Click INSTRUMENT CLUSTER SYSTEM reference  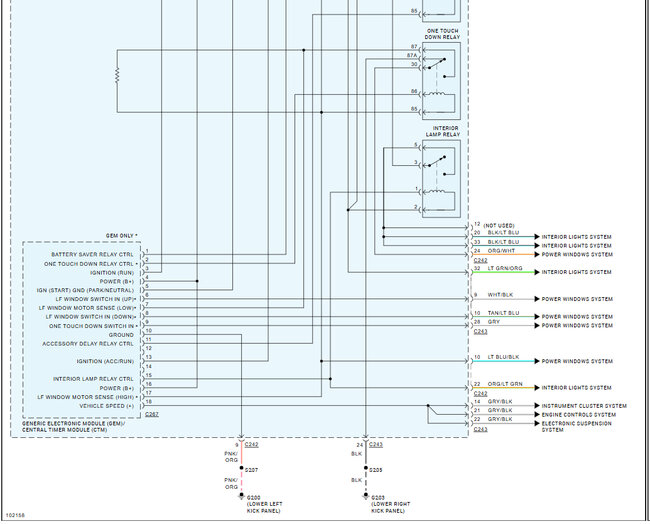tap(584, 406)
